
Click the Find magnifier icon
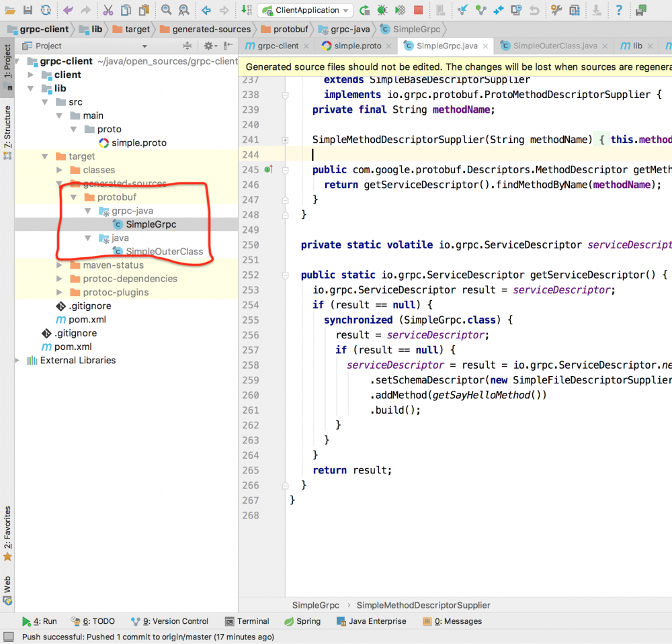coord(166,10)
